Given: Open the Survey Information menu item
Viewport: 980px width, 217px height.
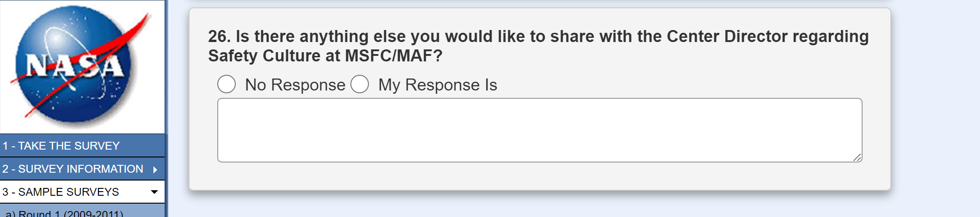Looking at the screenshot, I should [x=73, y=169].
